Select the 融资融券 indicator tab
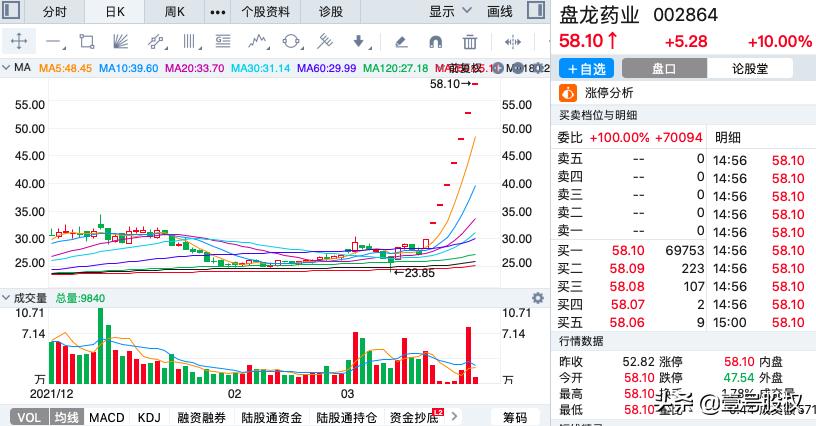Image resolution: width=816 pixels, height=426 pixels. coord(201,417)
